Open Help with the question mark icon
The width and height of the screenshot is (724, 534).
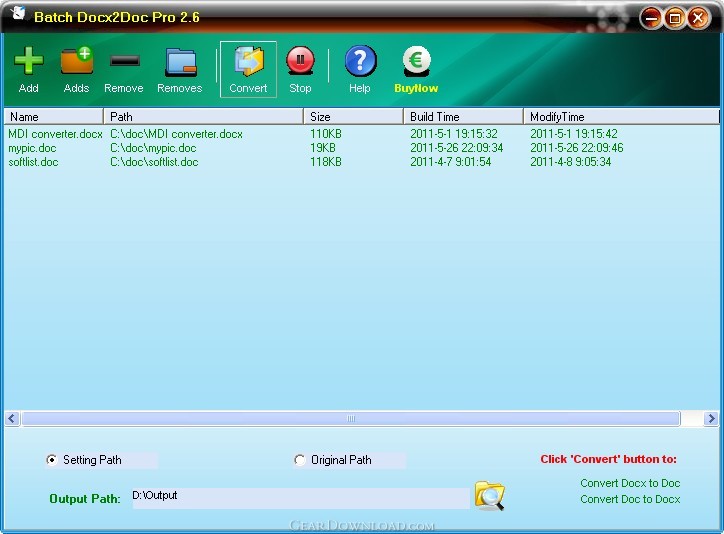tap(360, 60)
